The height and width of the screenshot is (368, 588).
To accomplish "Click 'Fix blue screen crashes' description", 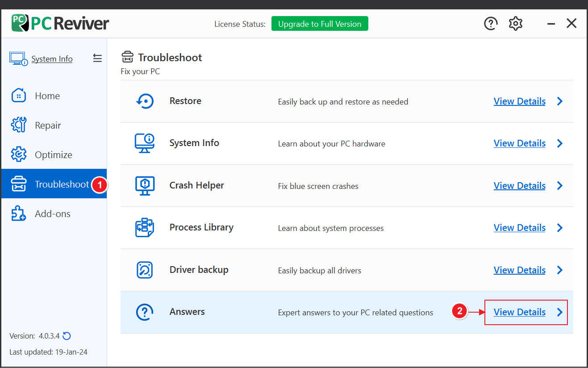I will 318,186.
